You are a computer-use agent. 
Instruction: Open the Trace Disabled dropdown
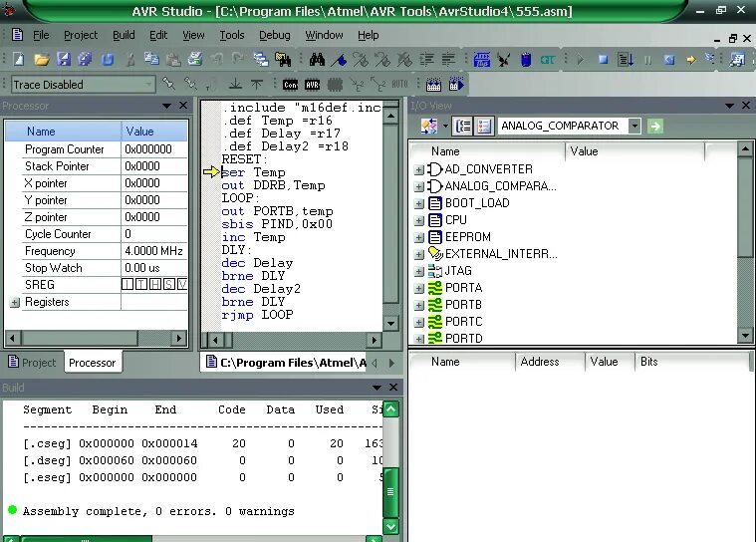[83, 85]
